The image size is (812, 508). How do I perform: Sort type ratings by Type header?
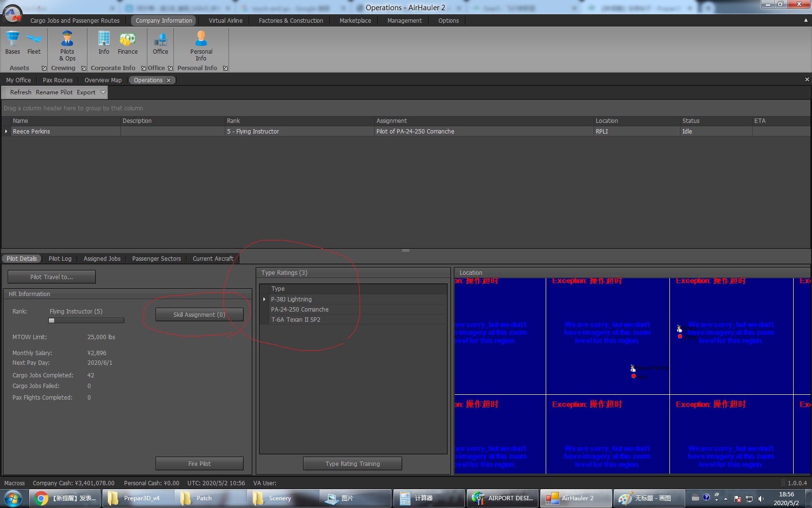358,289
